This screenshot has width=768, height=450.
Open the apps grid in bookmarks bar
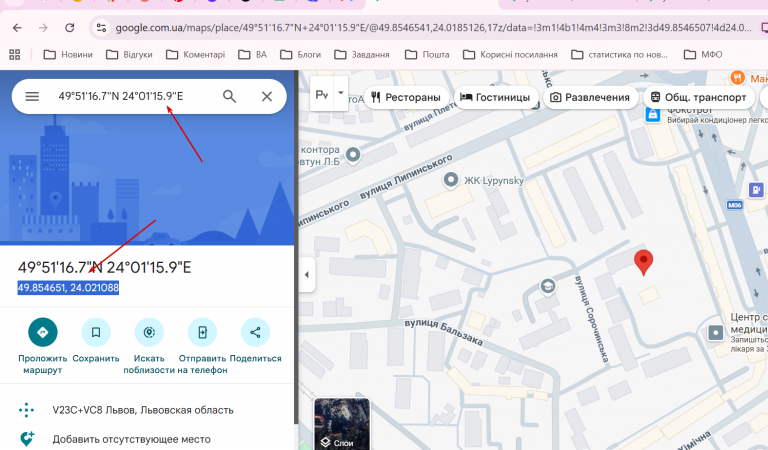15,54
